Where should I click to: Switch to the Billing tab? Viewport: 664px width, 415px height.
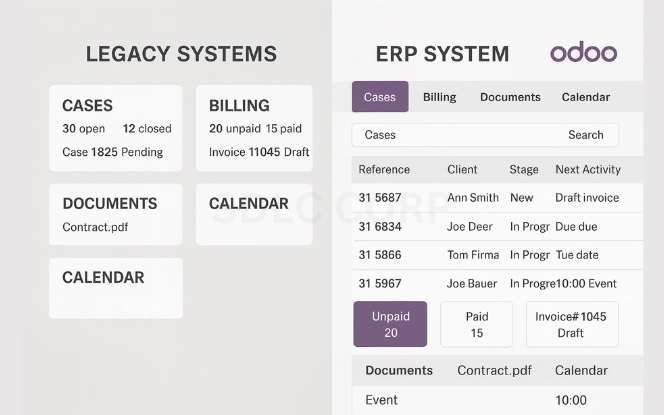tap(440, 97)
